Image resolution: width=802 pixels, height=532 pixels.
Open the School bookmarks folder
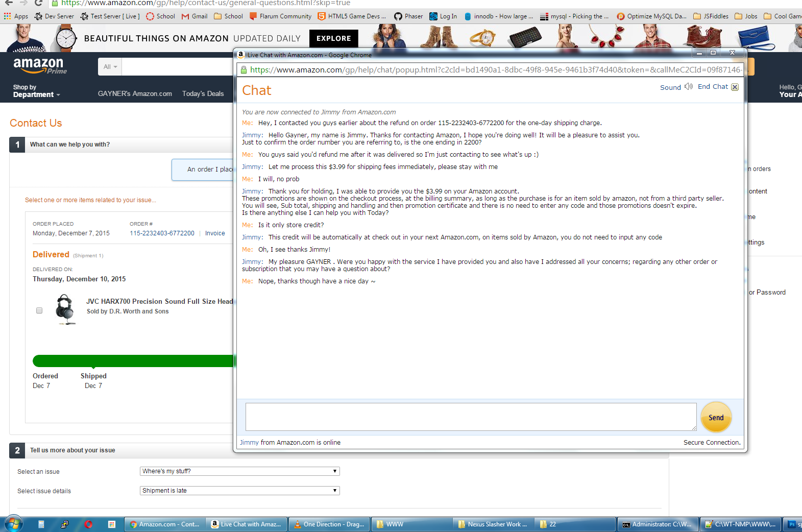click(228, 16)
